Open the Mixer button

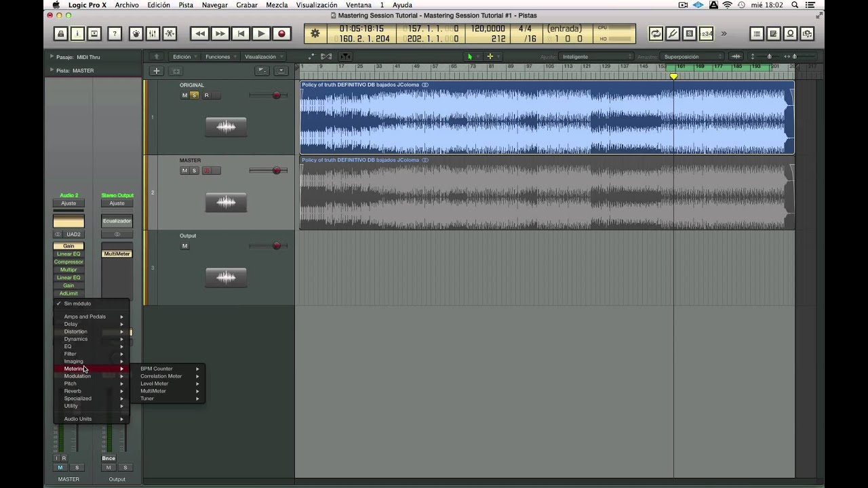pyautogui.click(x=153, y=33)
